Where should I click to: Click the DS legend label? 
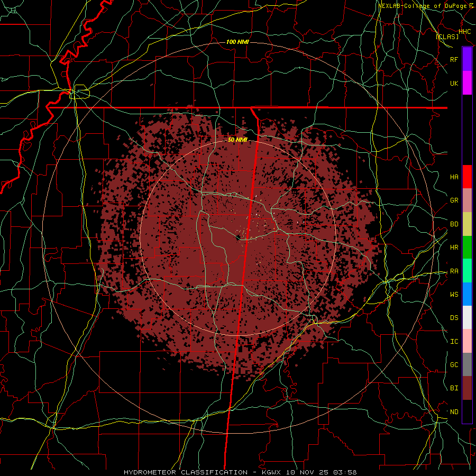454,317
